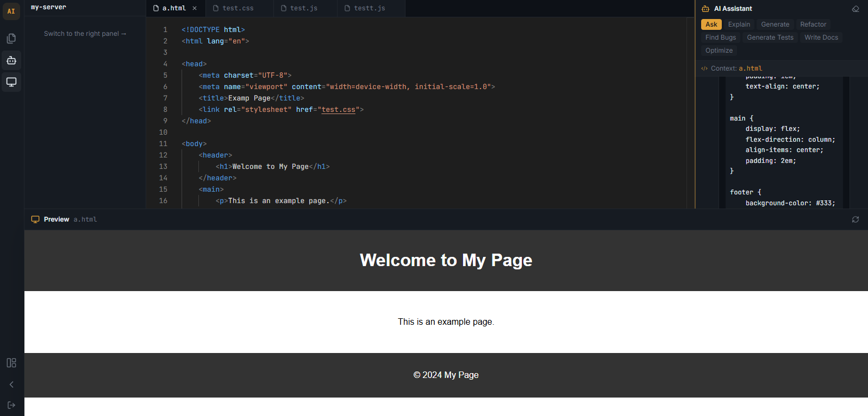Viewport: 868px width, 416px height.
Task: Click the a.html tab file icon
Action: click(156, 8)
